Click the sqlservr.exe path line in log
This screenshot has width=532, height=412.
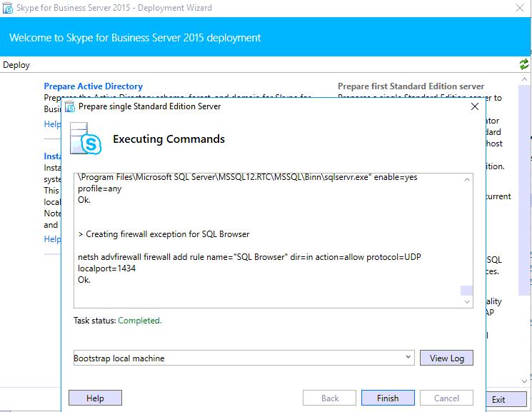click(x=248, y=177)
